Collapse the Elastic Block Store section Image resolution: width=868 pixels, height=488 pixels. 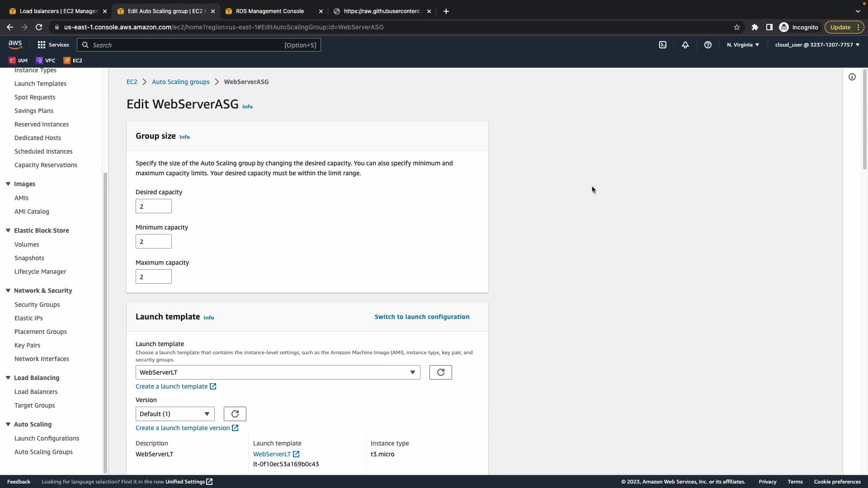tap(8, 230)
